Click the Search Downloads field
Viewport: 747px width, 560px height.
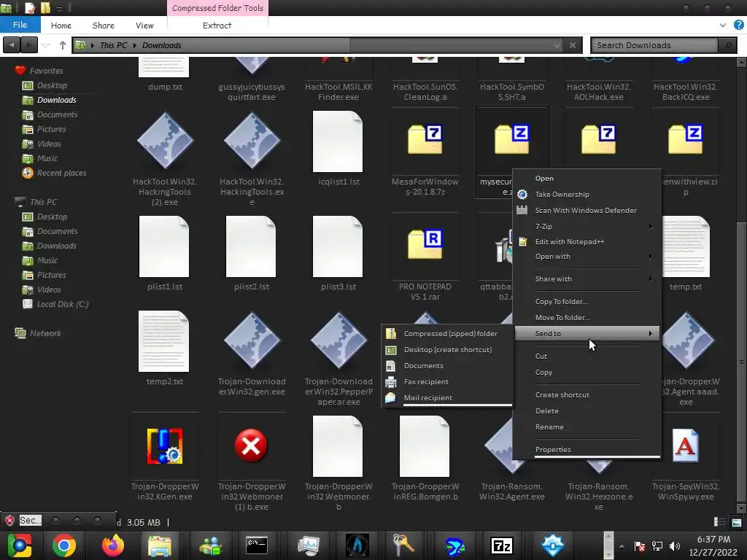(654, 45)
